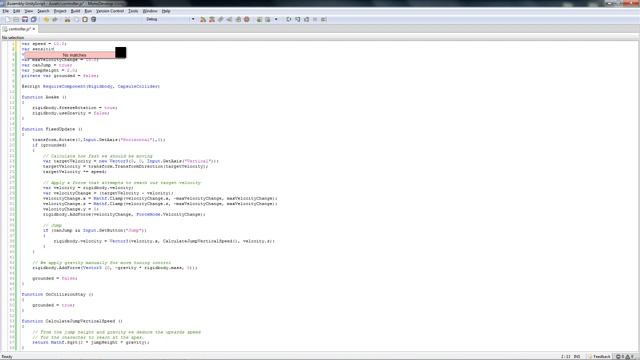Open the Version Control menu

(110, 11)
